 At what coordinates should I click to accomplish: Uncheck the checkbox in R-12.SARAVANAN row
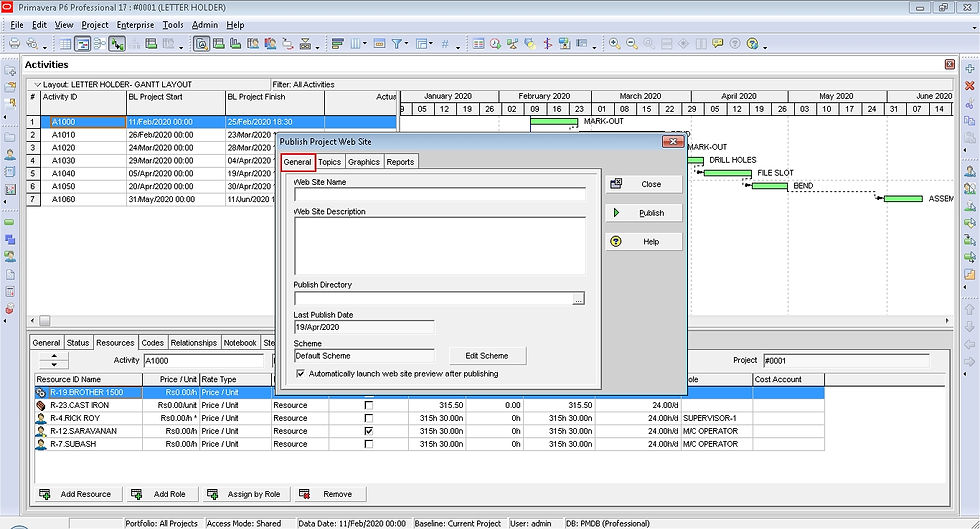pyautogui.click(x=369, y=431)
